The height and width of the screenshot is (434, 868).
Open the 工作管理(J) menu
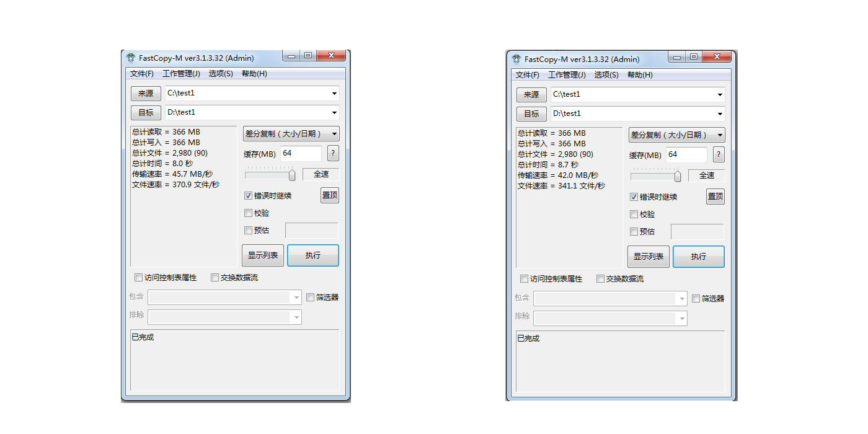click(x=182, y=73)
